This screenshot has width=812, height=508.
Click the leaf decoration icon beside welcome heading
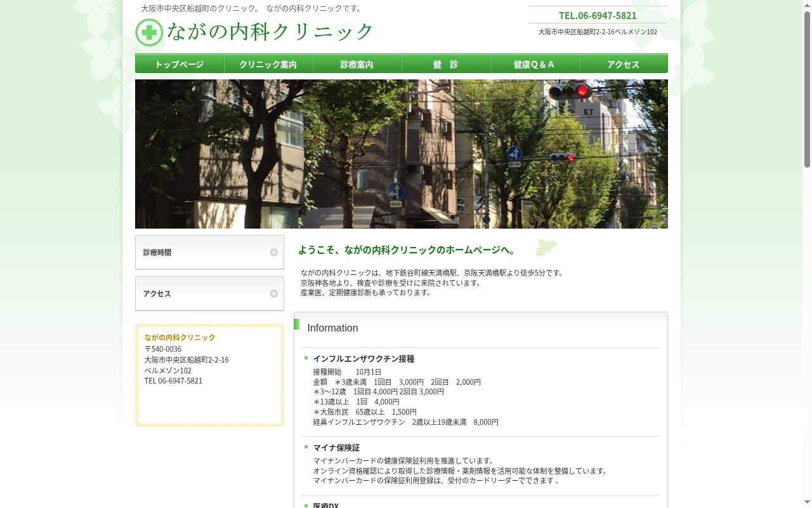tap(546, 247)
